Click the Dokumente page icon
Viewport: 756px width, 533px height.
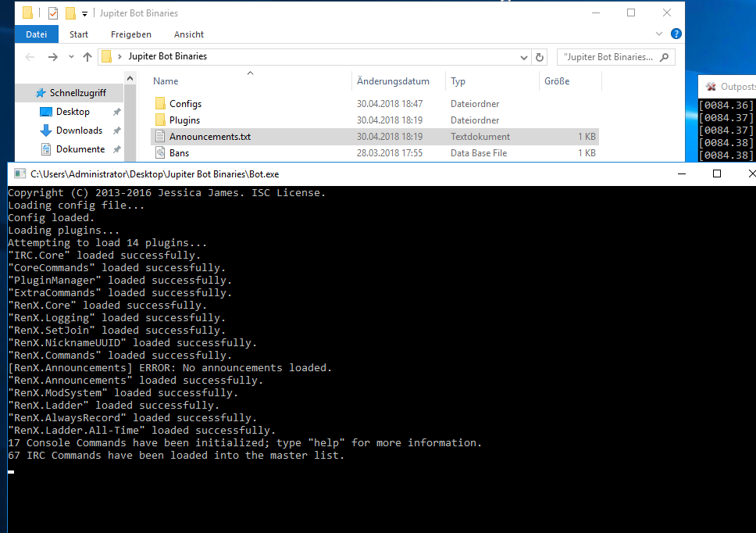(x=46, y=149)
